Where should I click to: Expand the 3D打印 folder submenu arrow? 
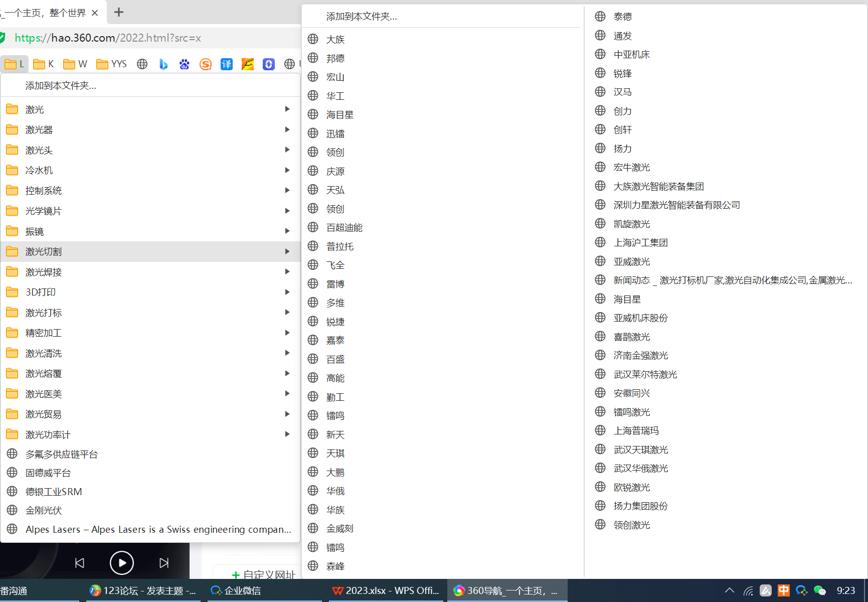click(287, 292)
